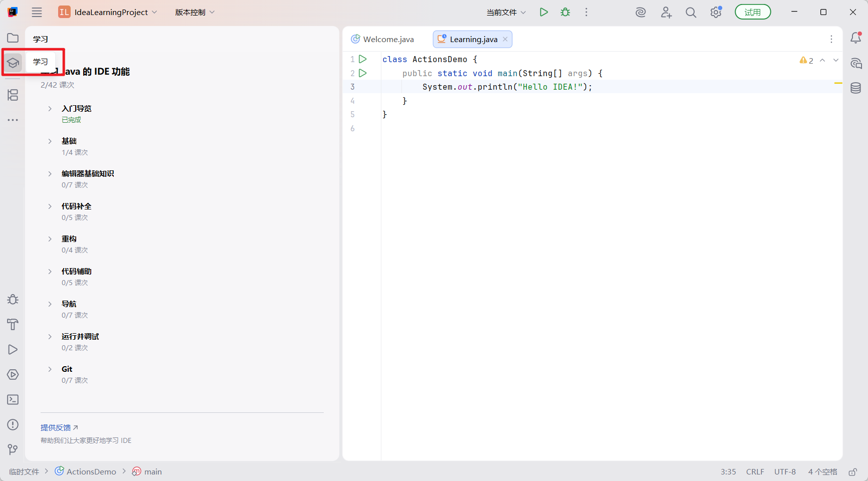Place cursor on println code line 3
Screen dimensions: 868x481
(507, 87)
